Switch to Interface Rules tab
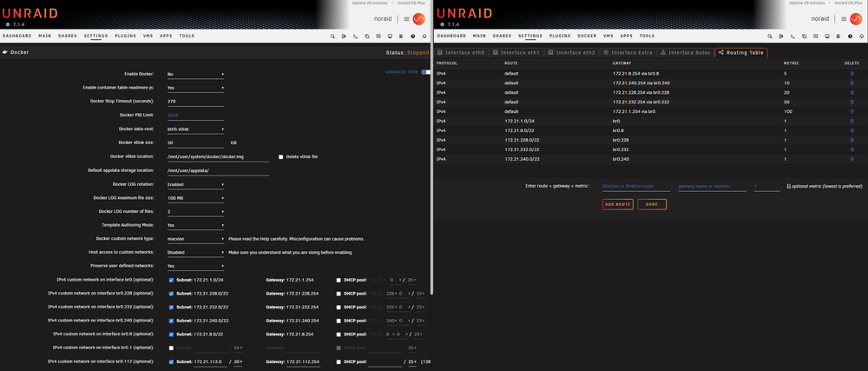 coord(685,53)
